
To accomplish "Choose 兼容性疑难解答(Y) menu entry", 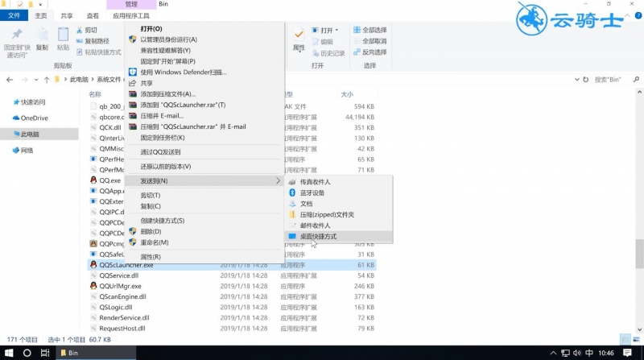I will pyautogui.click(x=204, y=50).
